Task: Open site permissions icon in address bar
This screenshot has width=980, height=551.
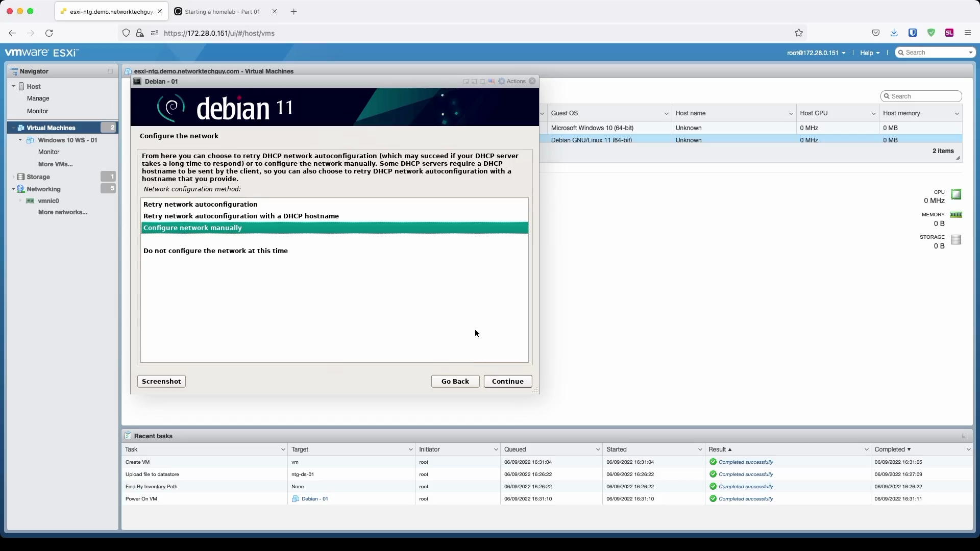Action: (x=155, y=33)
